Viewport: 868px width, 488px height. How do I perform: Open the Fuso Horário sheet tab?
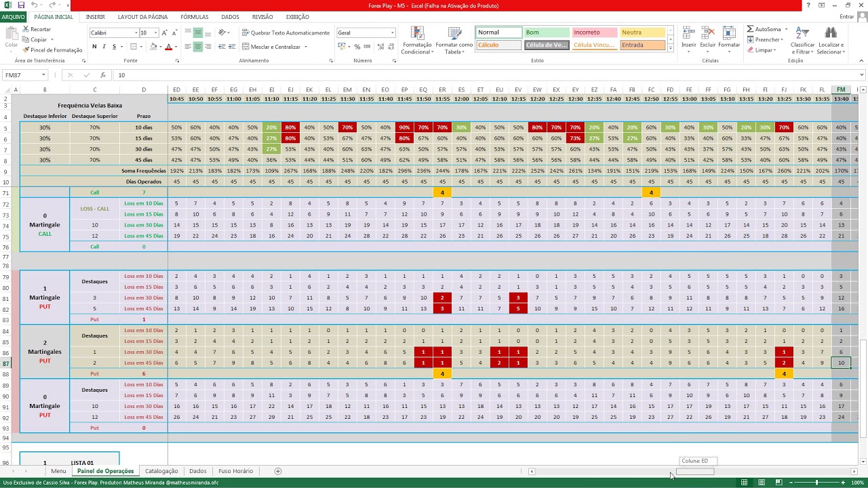pos(235,471)
